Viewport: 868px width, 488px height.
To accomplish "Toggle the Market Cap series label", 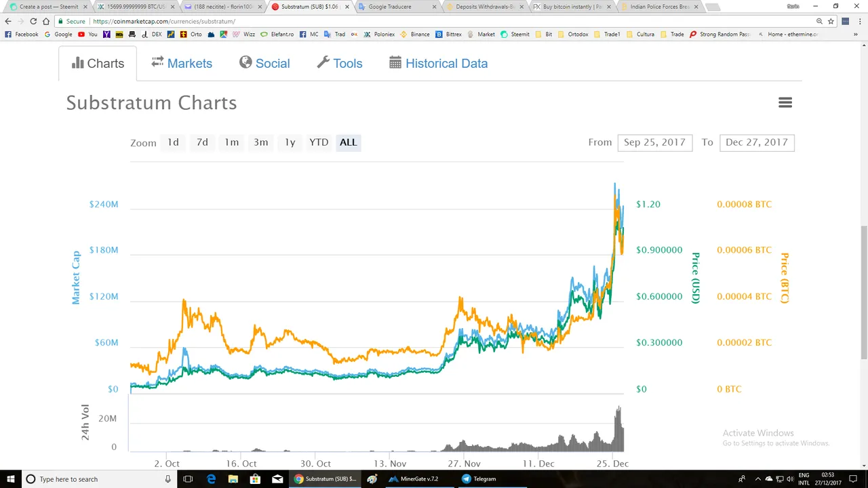I will [76, 277].
